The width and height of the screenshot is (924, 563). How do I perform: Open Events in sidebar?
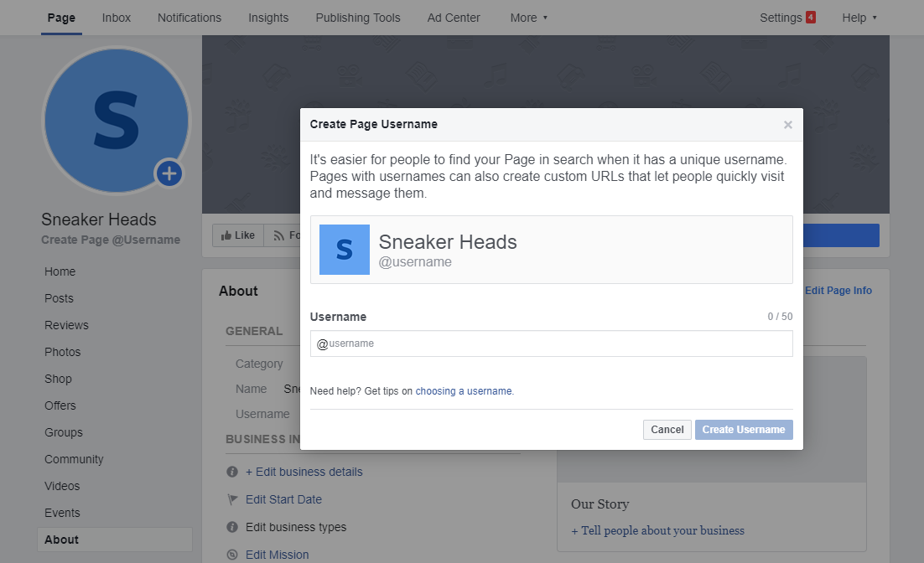pos(62,513)
